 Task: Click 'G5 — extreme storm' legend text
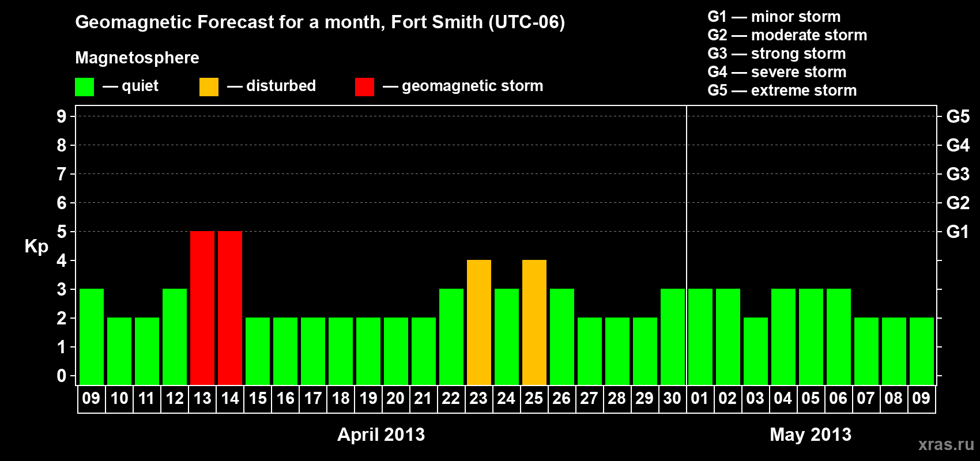tap(782, 90)
